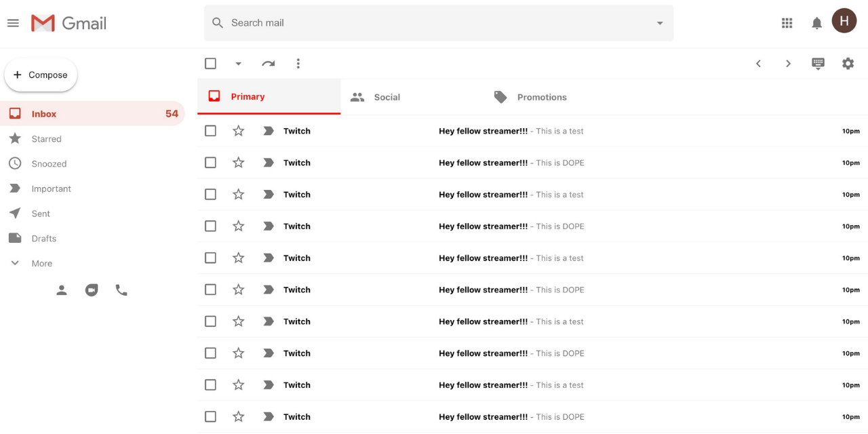The width and height of the screenshot is (868, 434).
Task: Open the Google apps grid
Action: 787,22
